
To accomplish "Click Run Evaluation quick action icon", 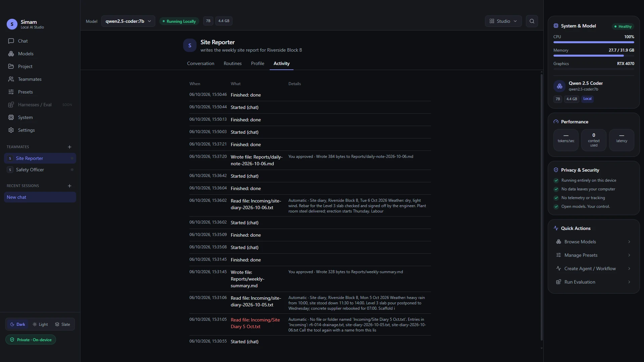I will (x=558, y=282).
